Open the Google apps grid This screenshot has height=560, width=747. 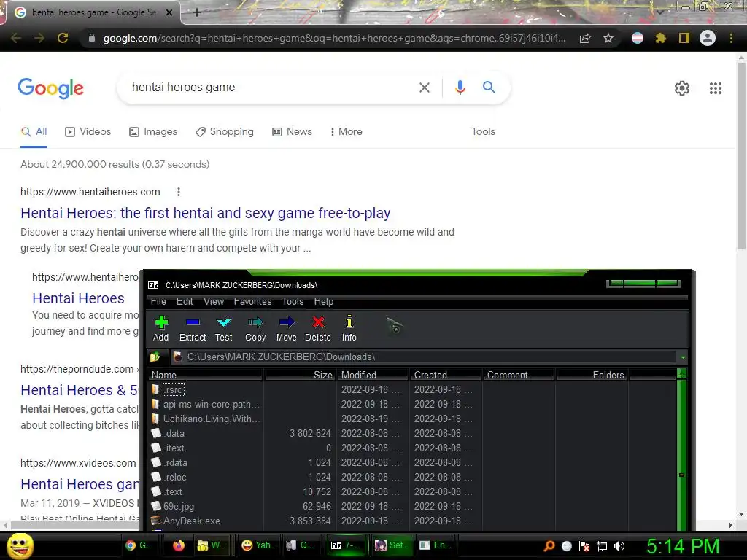click(716, 88)
